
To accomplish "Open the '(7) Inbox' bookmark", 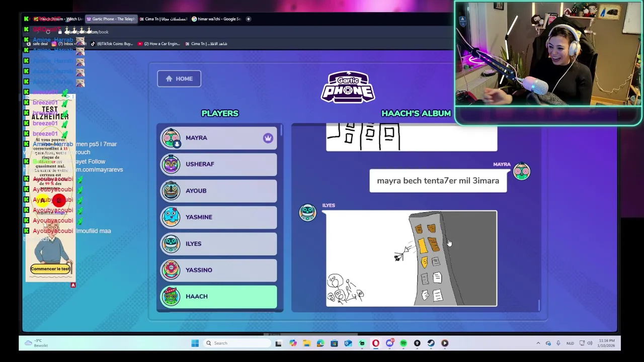I will (x=68, y=44).
